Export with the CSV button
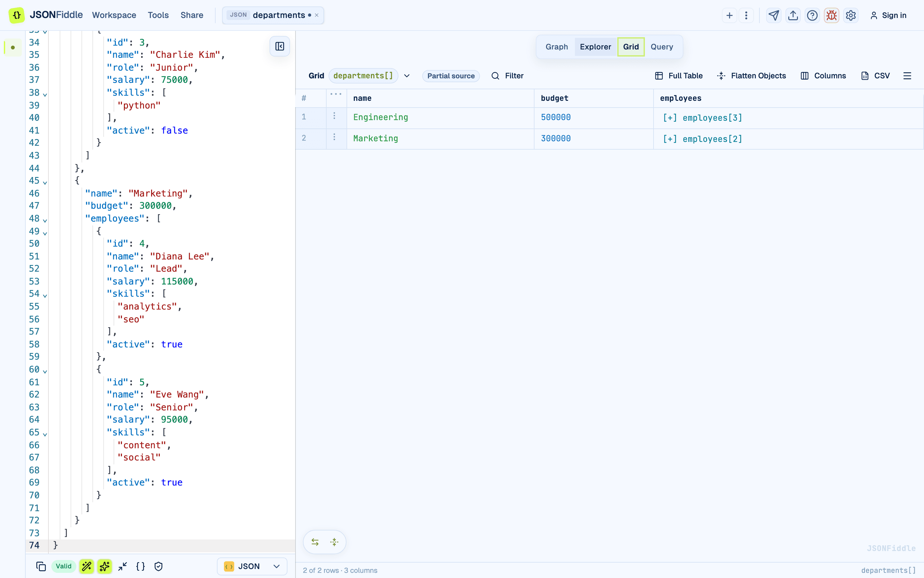The width and height of the screenshot is (924, 578). point(876,76)
